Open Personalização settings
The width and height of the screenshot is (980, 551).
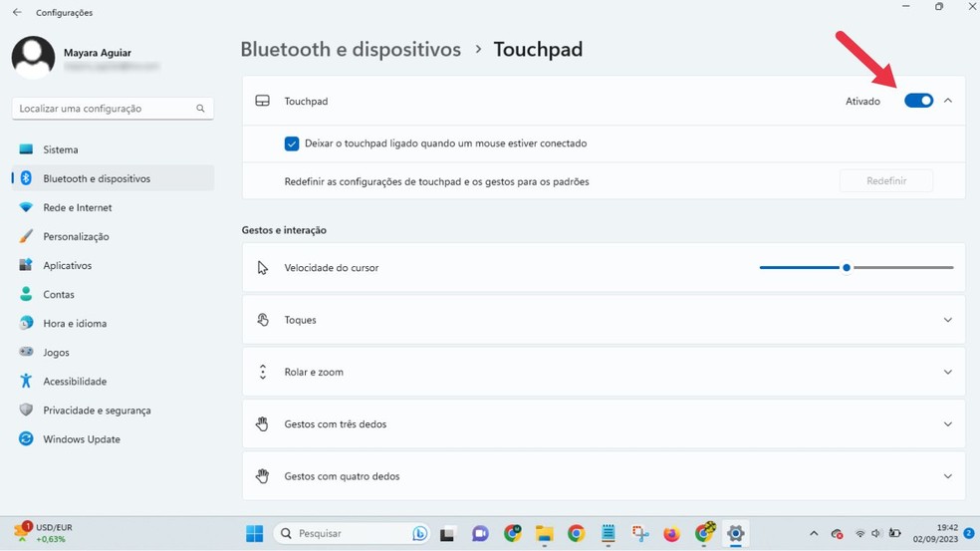coord(114,236)
